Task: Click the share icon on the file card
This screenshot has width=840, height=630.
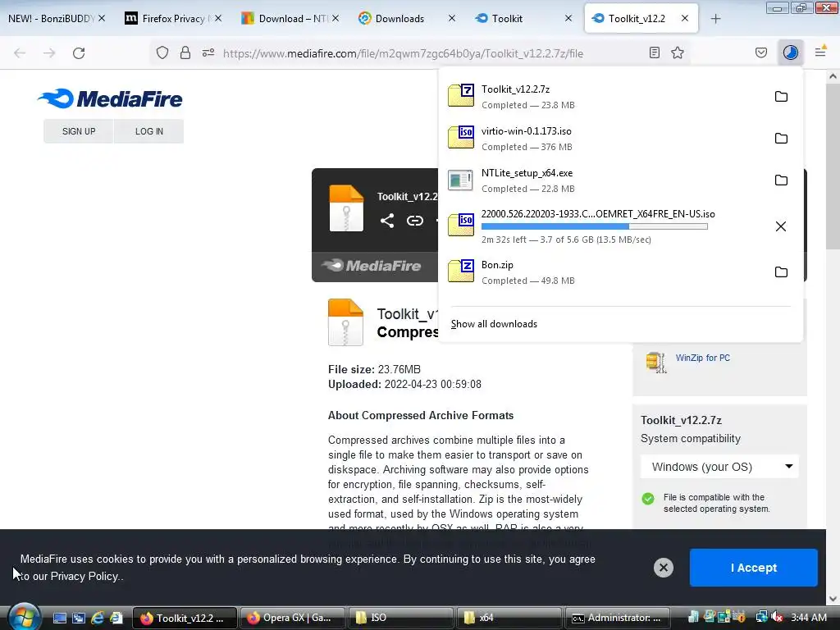Action: click(x=387, y=221)
